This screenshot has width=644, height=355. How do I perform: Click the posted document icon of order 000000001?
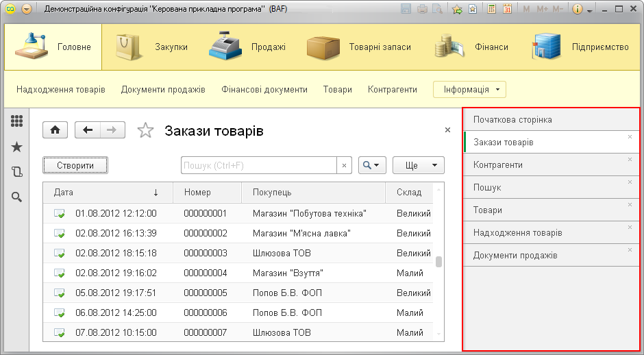click(60, 214)
